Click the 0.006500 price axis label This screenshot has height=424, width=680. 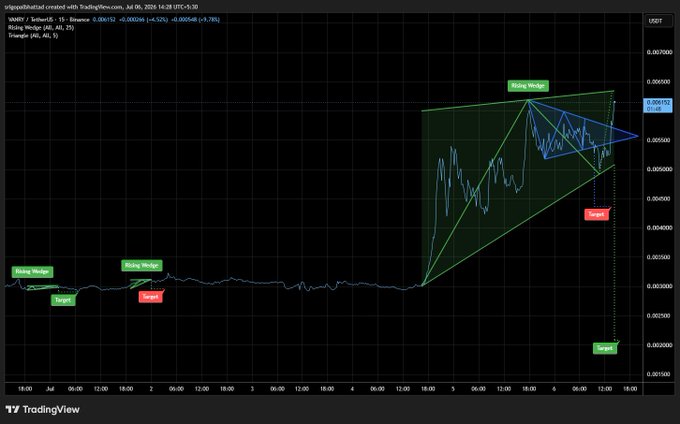pos(659,82)
